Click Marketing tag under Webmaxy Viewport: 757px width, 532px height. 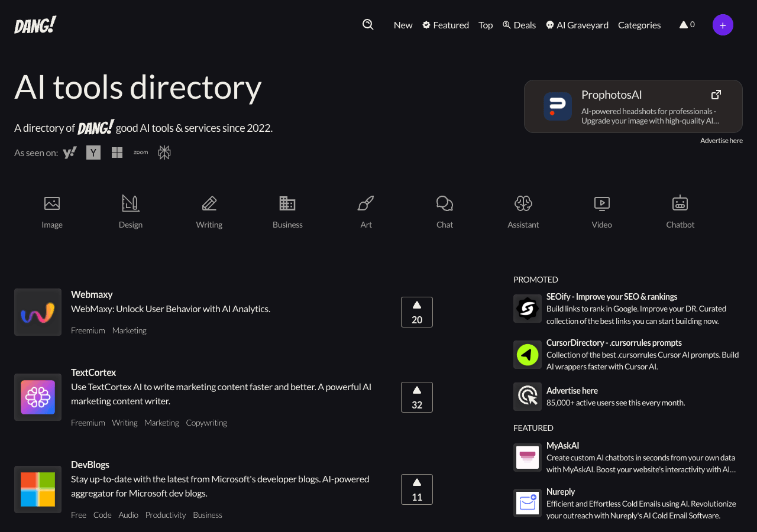[x=130, y=330]
